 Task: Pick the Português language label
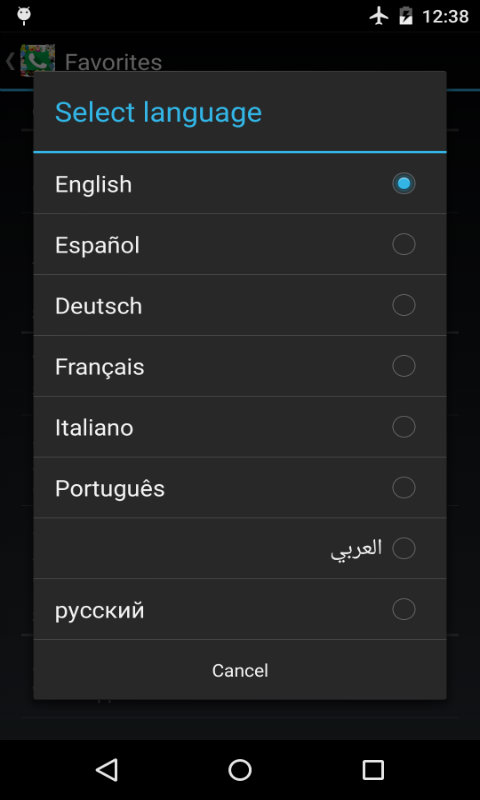[110, 489]
